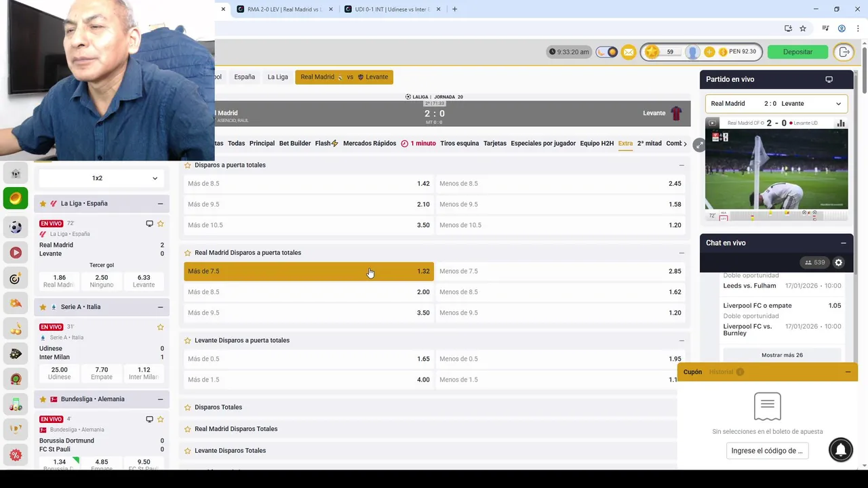Screen dimensions: 868x488
Task: Toggle favorite star for La Liga España
Action: click(43, 203)
